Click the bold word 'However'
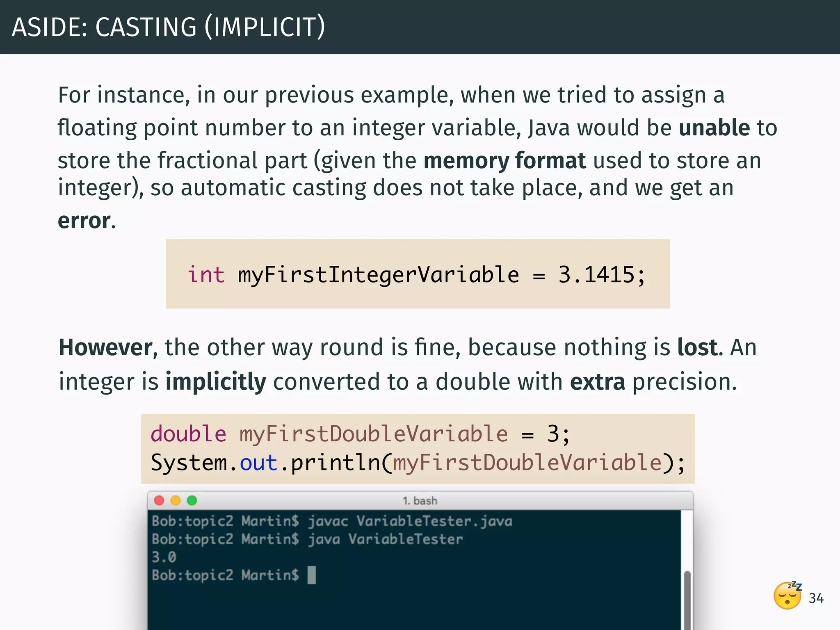Viewport: 840px width, 630px height. (106, 347)
